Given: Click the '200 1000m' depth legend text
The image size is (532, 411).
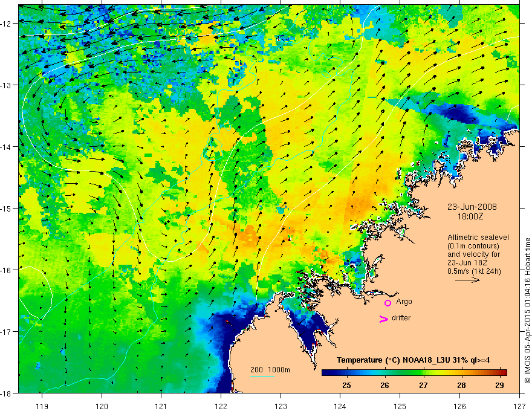Looking at the screenshot, I should tap(270, 370).
